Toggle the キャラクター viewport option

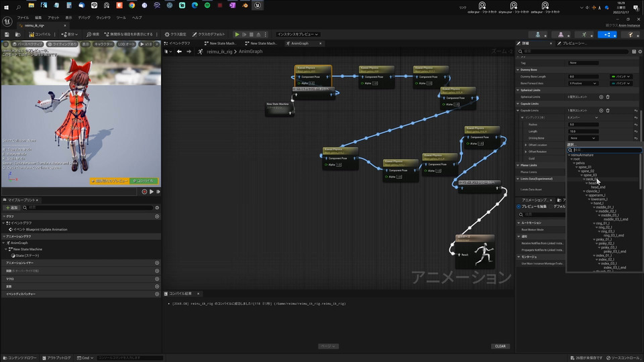pos(103,44)
